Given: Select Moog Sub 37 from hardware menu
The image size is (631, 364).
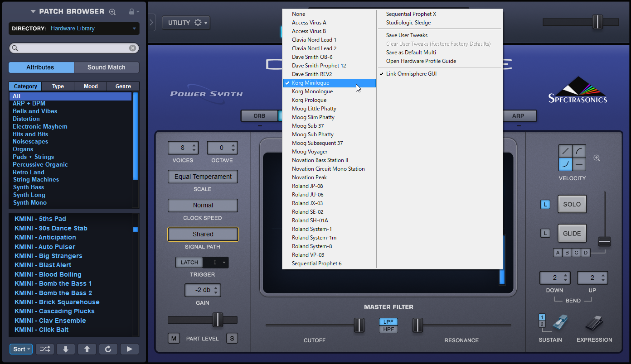Looking at the screenshot, I should [x=330, y=126].
